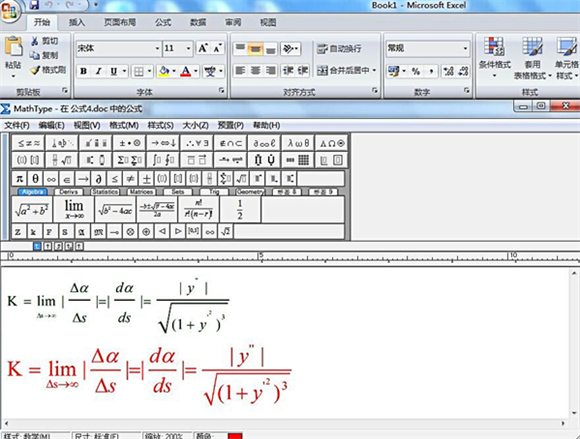Toggle bottom vertical alignment
The width and height of the screenshot is (580, 439).
click(270, 49)
